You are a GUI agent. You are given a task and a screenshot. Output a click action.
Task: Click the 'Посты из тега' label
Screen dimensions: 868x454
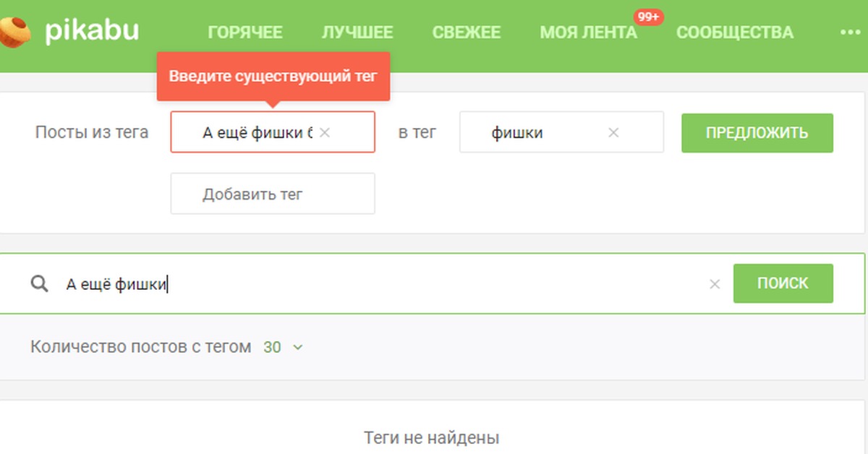pos(92,132)
